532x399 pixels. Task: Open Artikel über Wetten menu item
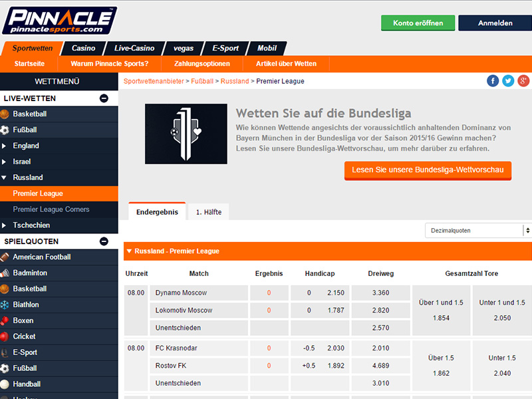(x=286, y=64)
